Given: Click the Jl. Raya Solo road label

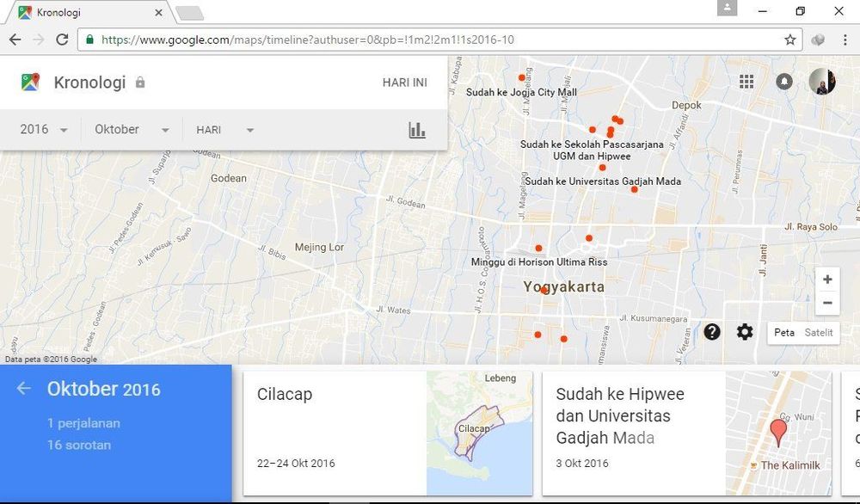Looking at the screenshot, I should coord(811,226).
